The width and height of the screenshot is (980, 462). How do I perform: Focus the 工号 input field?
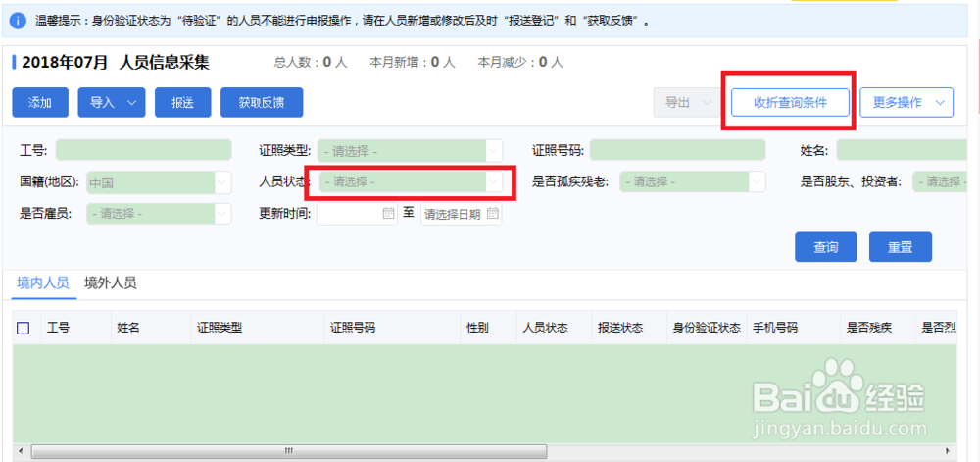(x=143, y=151)
